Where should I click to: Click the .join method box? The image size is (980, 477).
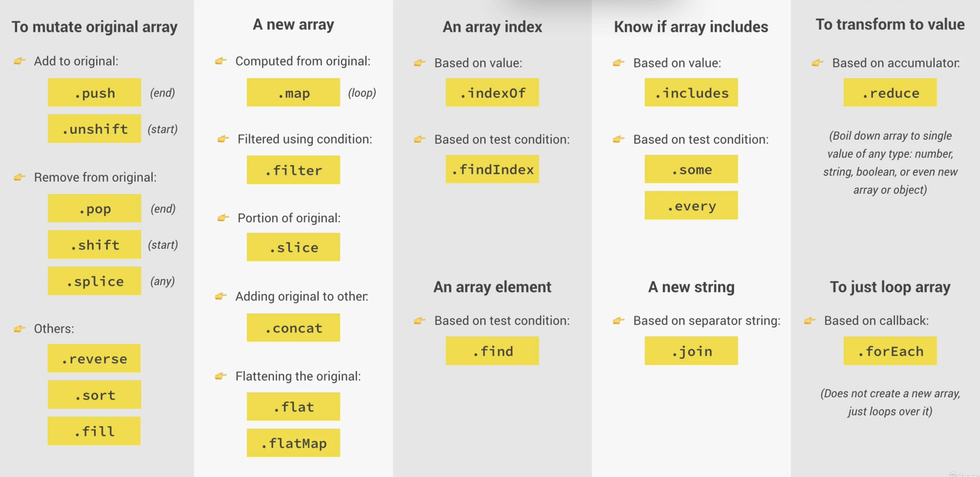691,351
